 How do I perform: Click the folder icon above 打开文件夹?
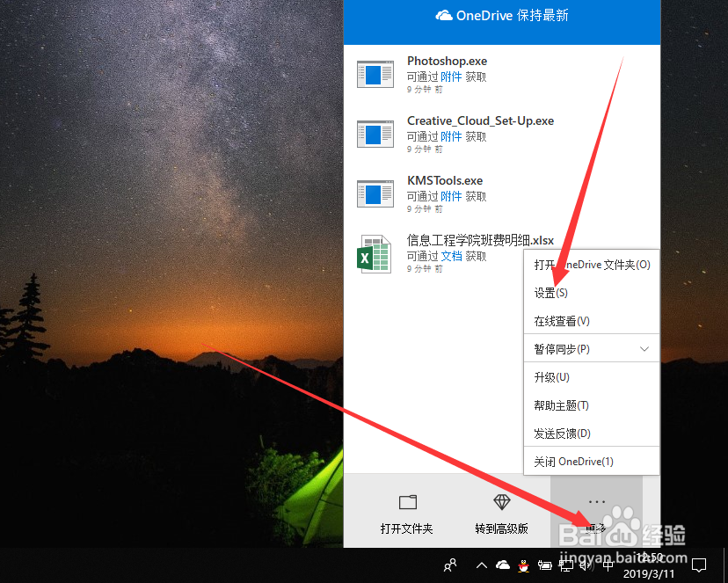click(x=408, y=502)
